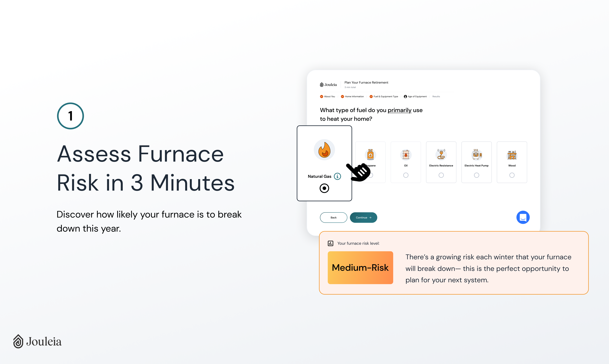Click the Home Information checkmark icon

pos(342,97)
